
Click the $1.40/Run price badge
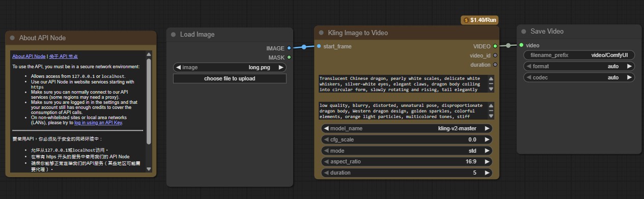click(x=479, y=20)
